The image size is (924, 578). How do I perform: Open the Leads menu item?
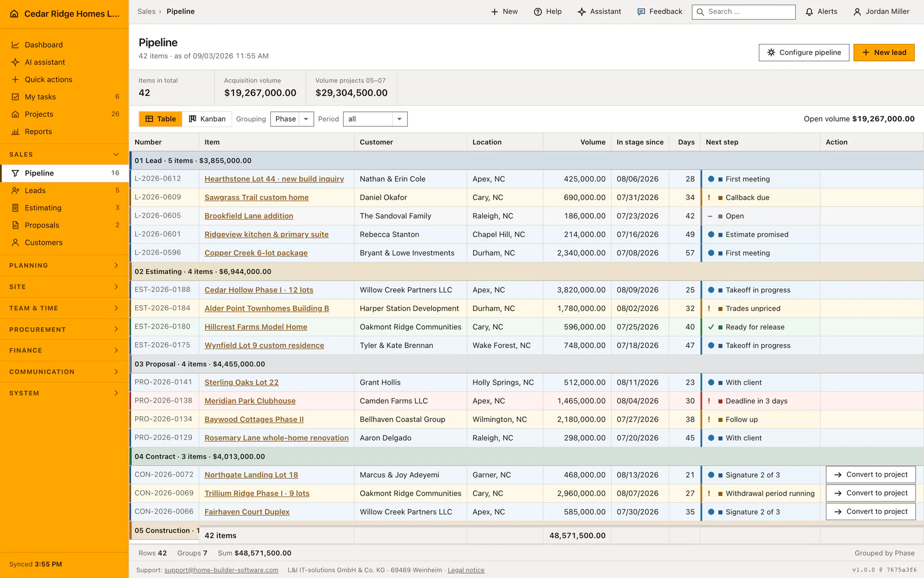[64, 191]
